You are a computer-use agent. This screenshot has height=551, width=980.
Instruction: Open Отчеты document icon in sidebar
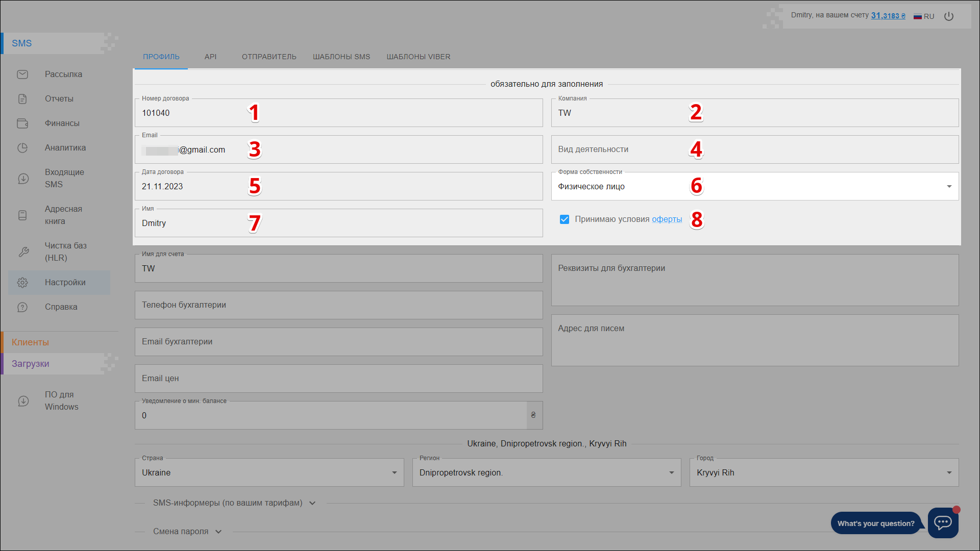tap(22, 99)
